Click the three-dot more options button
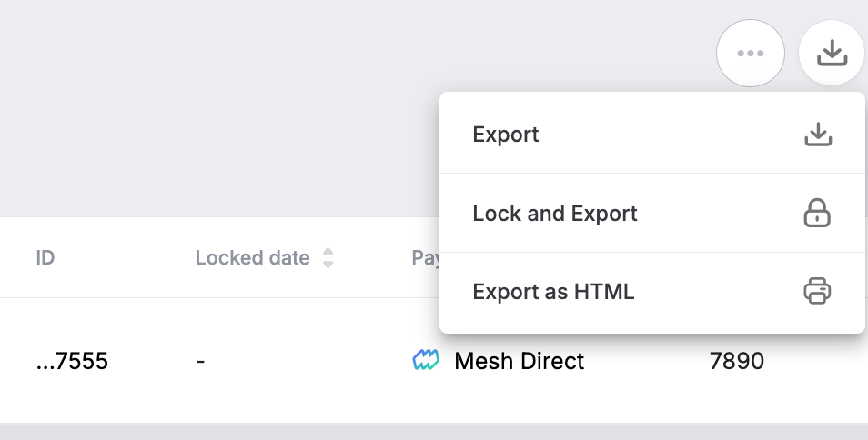The image size is (868, 440). tap(750, 54)
